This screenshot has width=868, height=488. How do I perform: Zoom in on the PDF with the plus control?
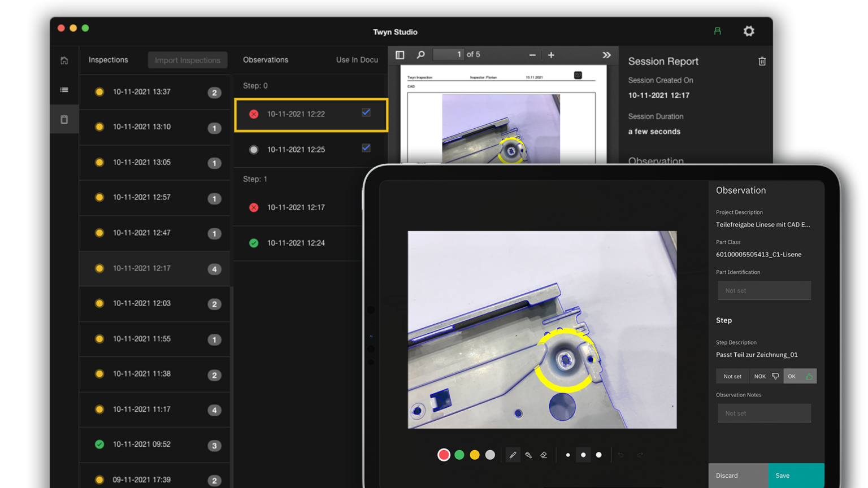click(551, 55)
